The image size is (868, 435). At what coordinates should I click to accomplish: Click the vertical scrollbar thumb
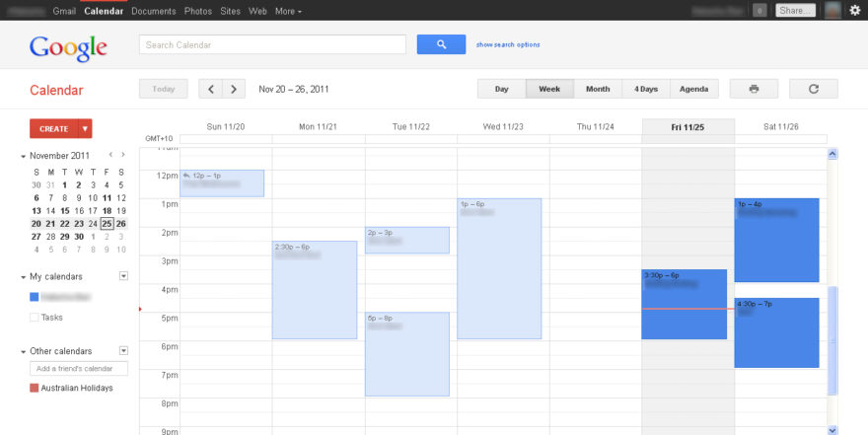[832, 340]
